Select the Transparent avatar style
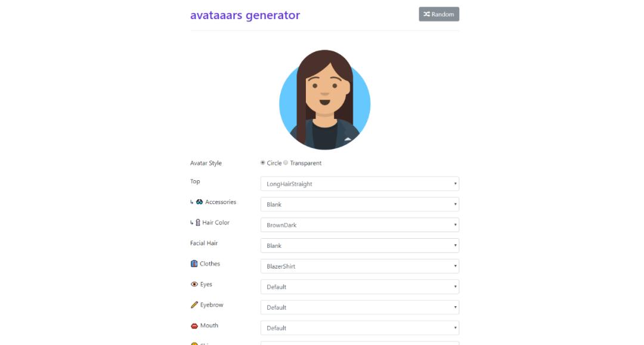The height and width of the screenshot is (345, 644). [286, 163]
